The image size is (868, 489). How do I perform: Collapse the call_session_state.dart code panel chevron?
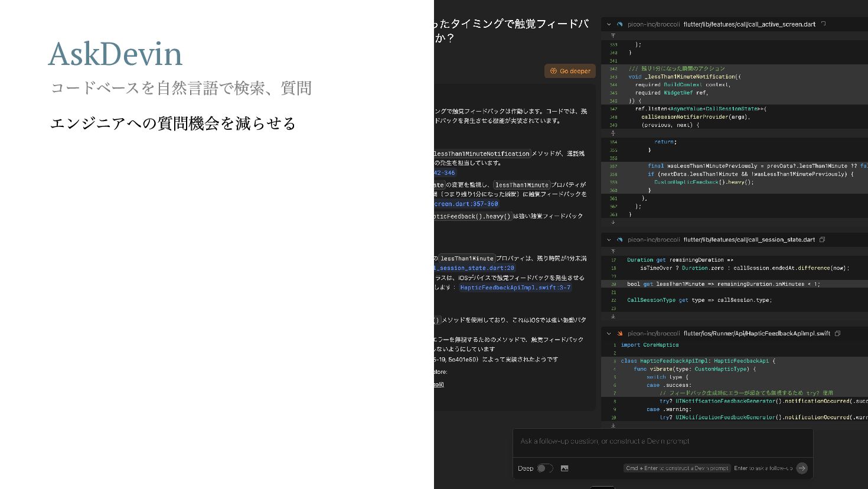tap(609, 240)
